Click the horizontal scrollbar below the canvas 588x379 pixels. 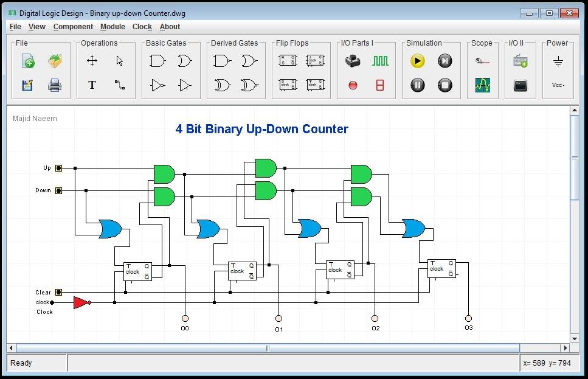point(268,348)
